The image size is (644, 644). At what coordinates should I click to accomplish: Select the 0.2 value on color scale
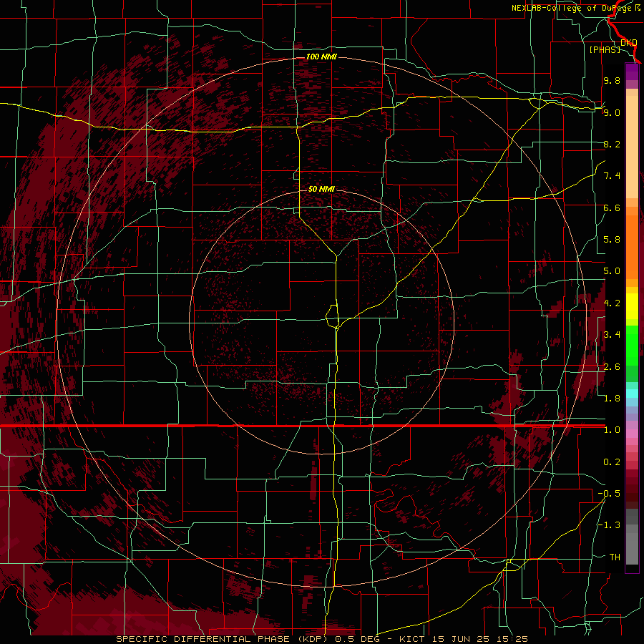click(x=612, y=462)
